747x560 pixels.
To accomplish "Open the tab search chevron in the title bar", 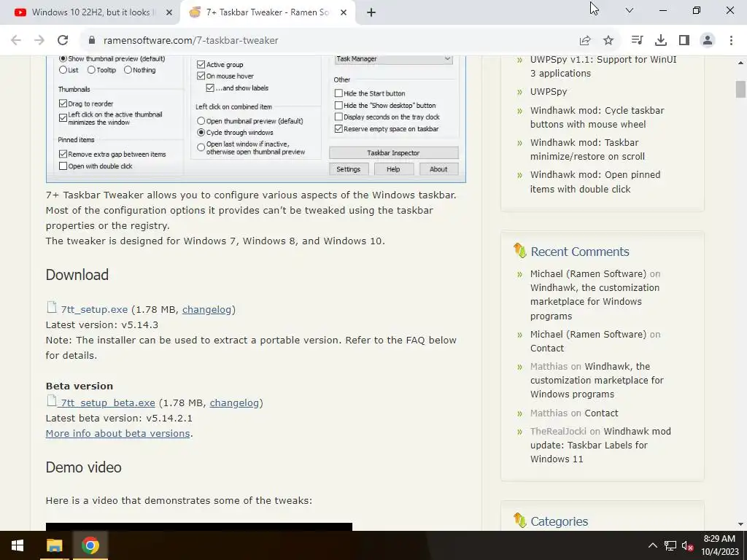I will click(x=630, y=10).
